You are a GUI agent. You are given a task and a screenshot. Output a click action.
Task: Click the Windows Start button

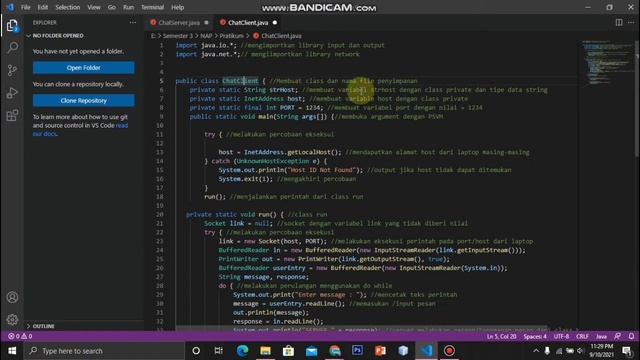click(x=12, y=351)
